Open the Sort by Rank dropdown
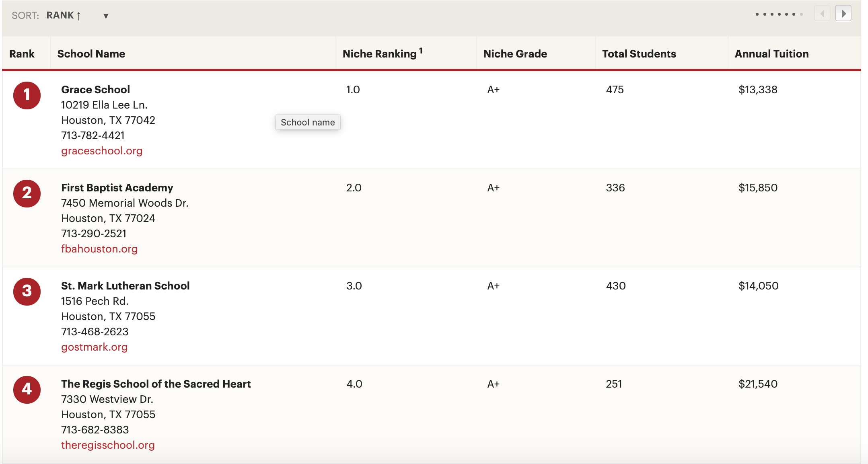The width and height of the screenshot is (868, 464). click(x=78, y=16)
